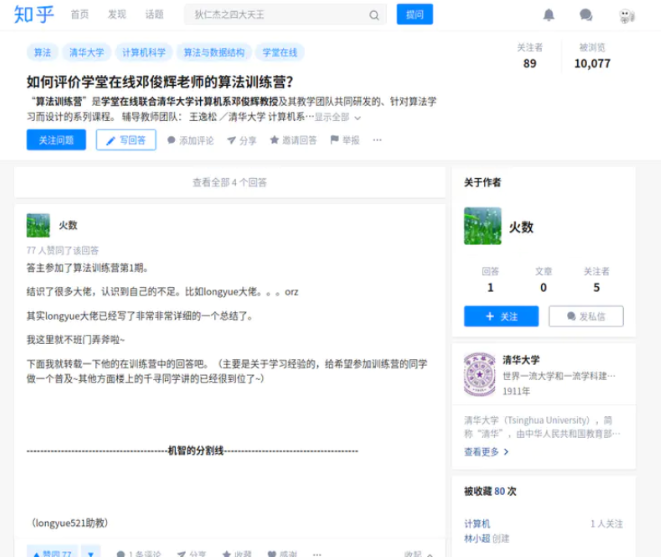Click 添加评论 under the question
Image resolution: width=661 pixels, height=560 pixels.
(191, 140)
